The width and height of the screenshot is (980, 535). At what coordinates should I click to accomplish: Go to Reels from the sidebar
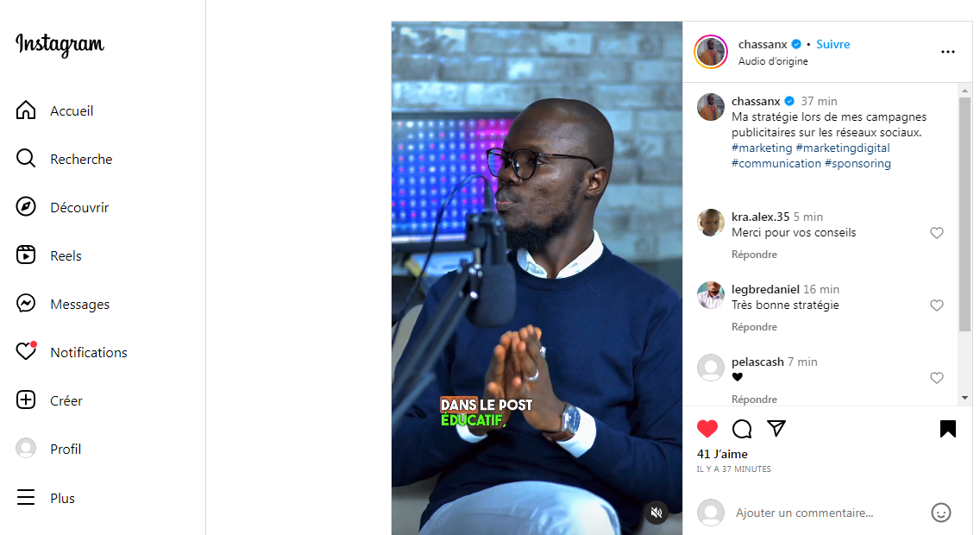(x=26, y=255)
